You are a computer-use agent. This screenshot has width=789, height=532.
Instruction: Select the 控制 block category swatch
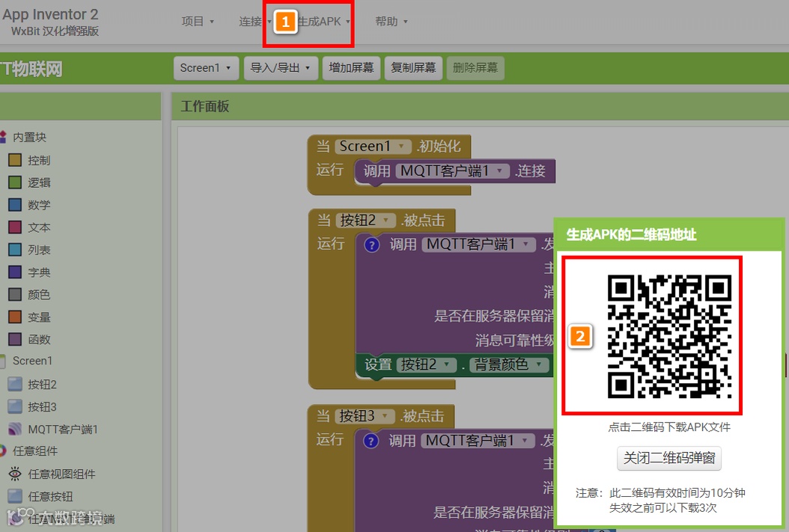pyautogui.click(x=15, y=160)
